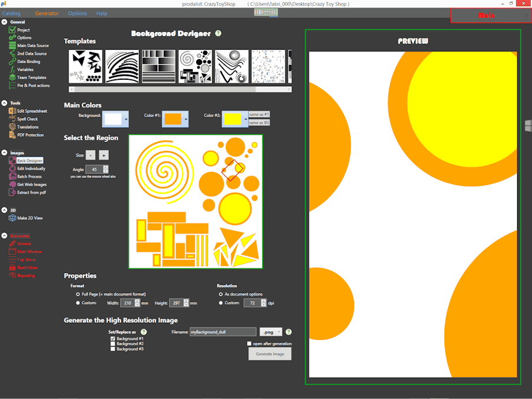532x399 pixels.
Task: Select the red Top Menu icon
Action: pos(12,259)
